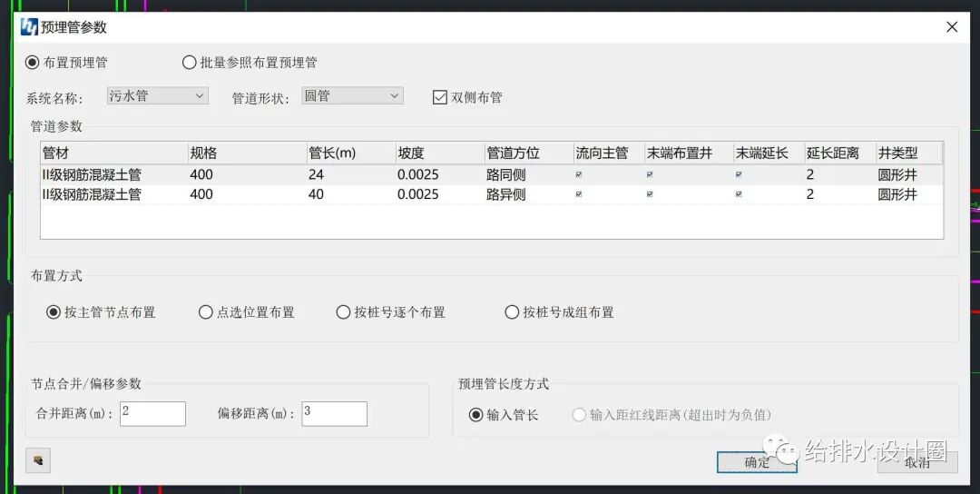The height and width of the screenshot is (494, 980).
Task: Choose 按主管节点布置 radio button
Action: (102, 312)
